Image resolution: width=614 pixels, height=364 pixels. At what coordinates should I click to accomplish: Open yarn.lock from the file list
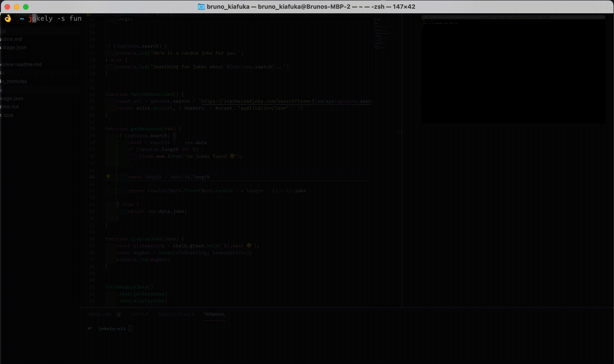coord(7,115)
